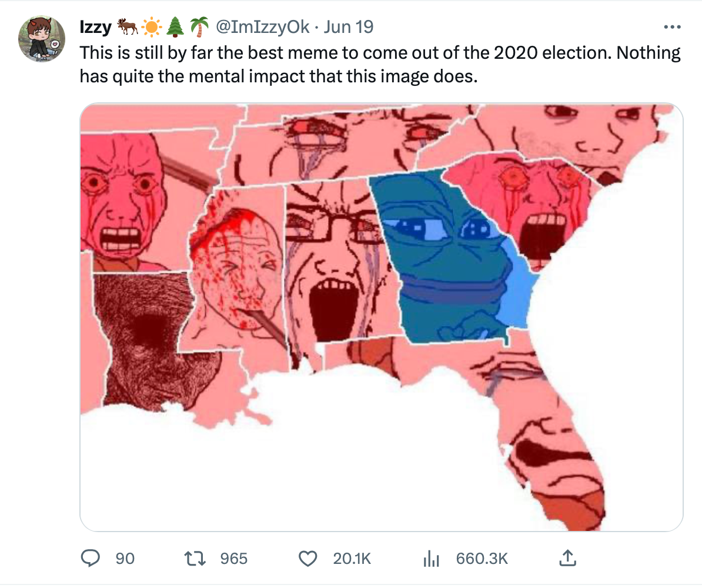Like the tweet with the heart icon

[x=307, y=557]
